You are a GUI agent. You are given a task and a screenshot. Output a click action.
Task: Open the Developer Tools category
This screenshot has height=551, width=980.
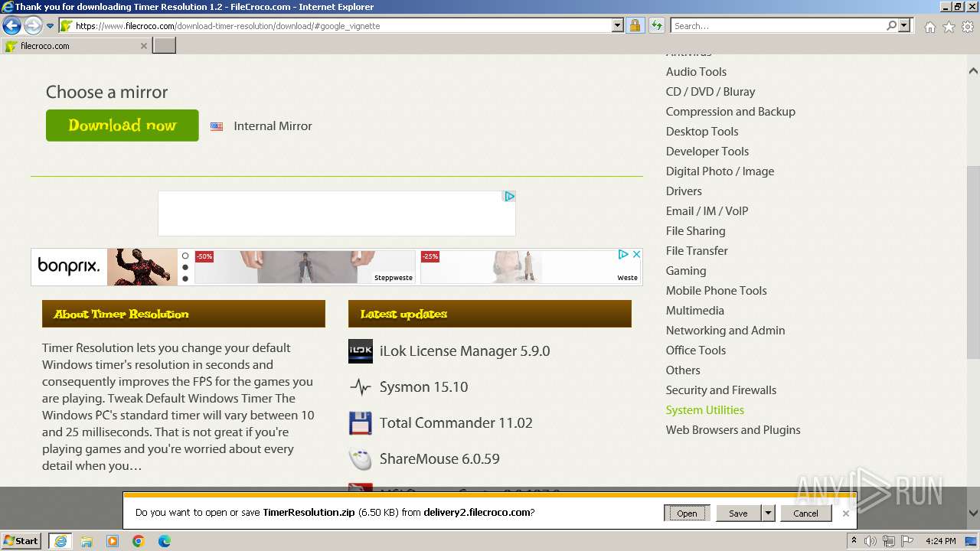(707, 152)
